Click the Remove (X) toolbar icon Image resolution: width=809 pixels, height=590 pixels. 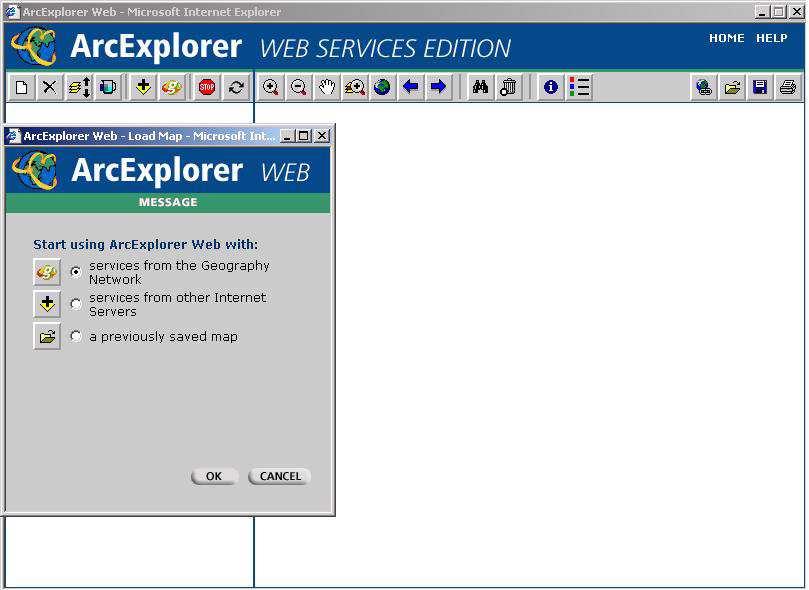(x=50, y=87)
